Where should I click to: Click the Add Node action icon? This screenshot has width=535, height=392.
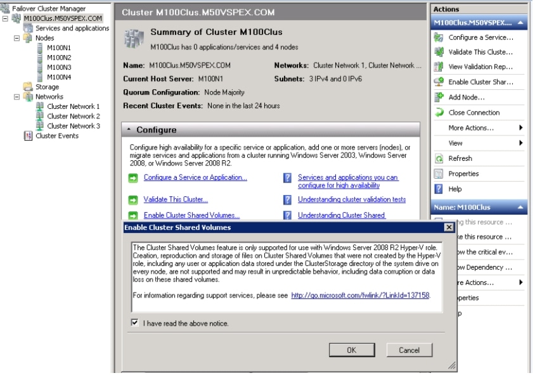click(x=439, y=97)
